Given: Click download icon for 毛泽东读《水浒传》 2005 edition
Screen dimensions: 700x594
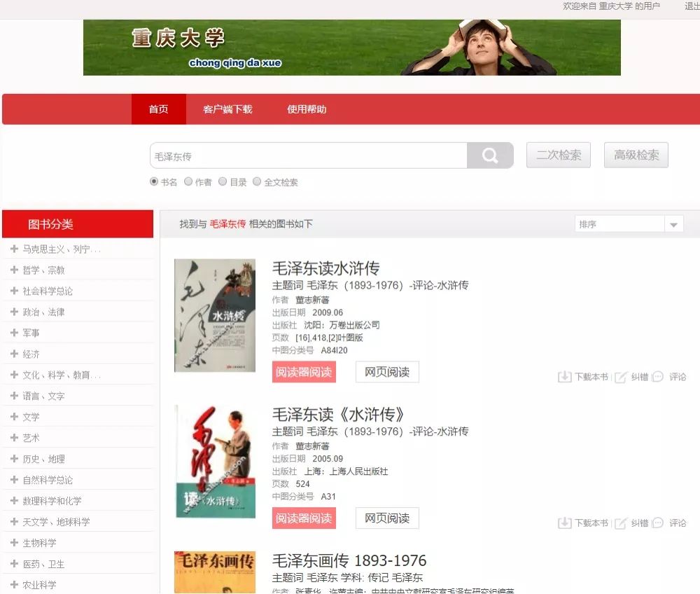Looking at the screenshot, I should coord(565,523).
